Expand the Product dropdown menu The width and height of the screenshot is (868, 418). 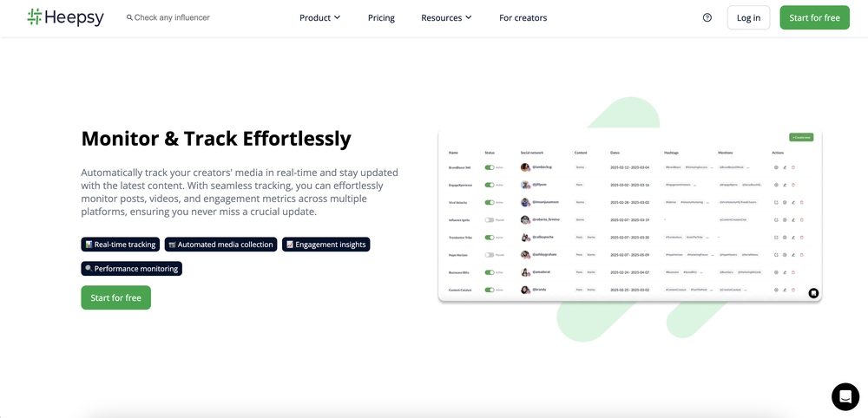(x=320, y=17)
